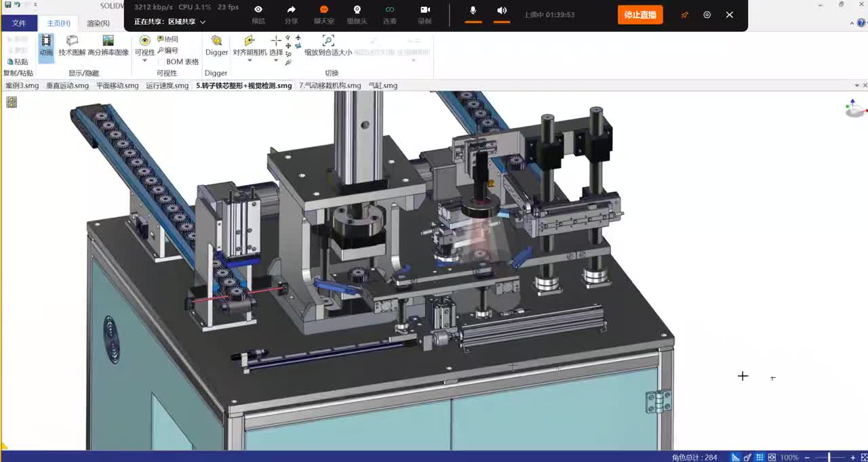
Task: Click the 预览 preview eye icon
Action: pos(258,10)
